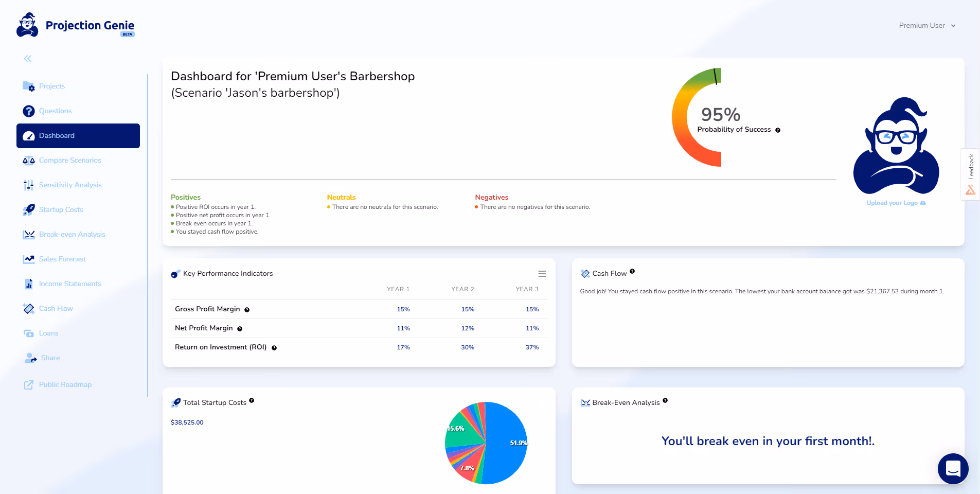This screenshot has height=494, width=980.
Task: Open Break-even Analysis from sidebar
Action: coord(72,234)
